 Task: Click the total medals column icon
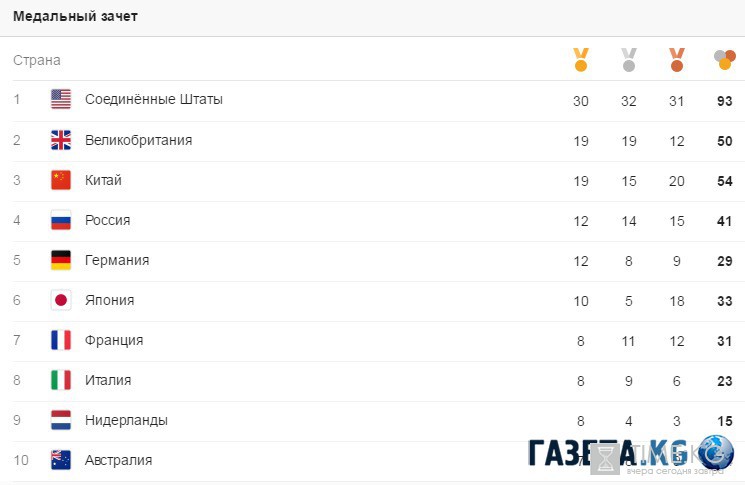tap(725, 60)
